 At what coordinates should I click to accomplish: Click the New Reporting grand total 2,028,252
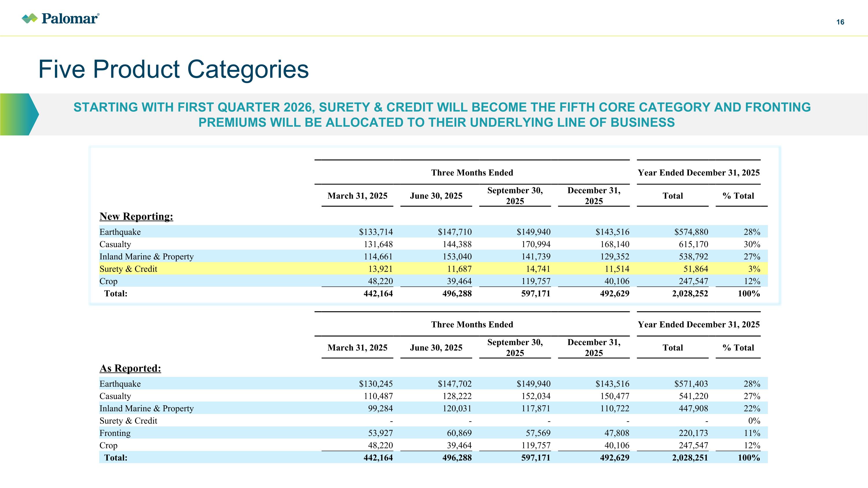[690, 294]
